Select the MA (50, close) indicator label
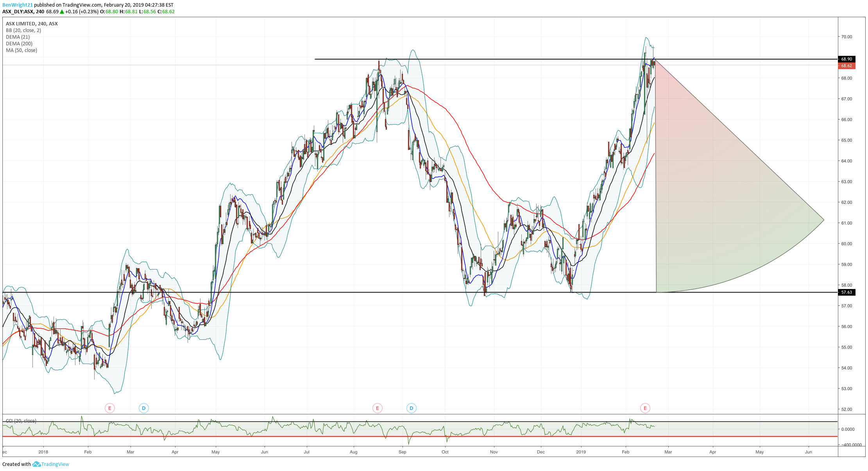The width and height of the screenshot is (868, 471). point(21,50)
